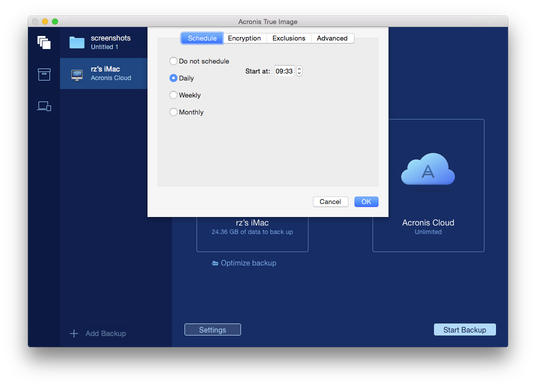536x387 pixels.
Task: Click the Acronis Cloud destination icon
Action: coord(428,169)
